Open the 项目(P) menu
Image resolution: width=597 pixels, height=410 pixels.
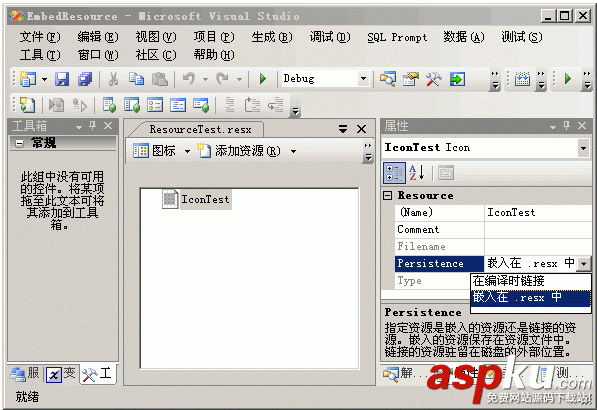tap(214, 37)
